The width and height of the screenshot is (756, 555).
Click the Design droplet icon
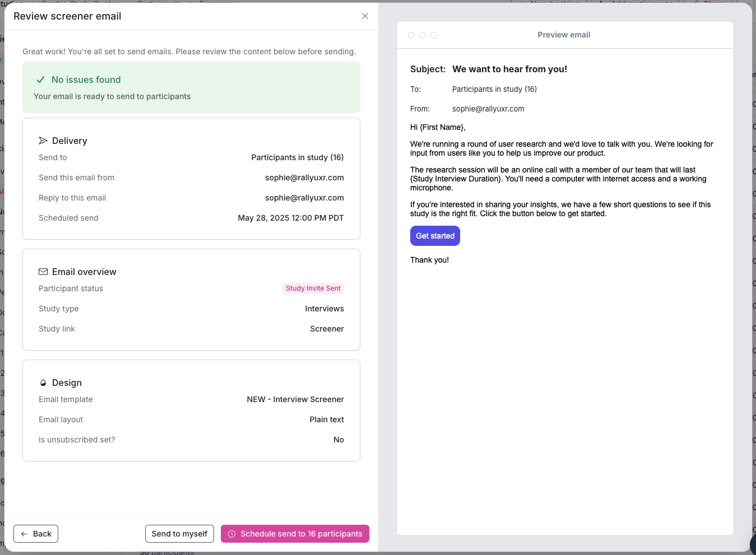pos(43,383)
